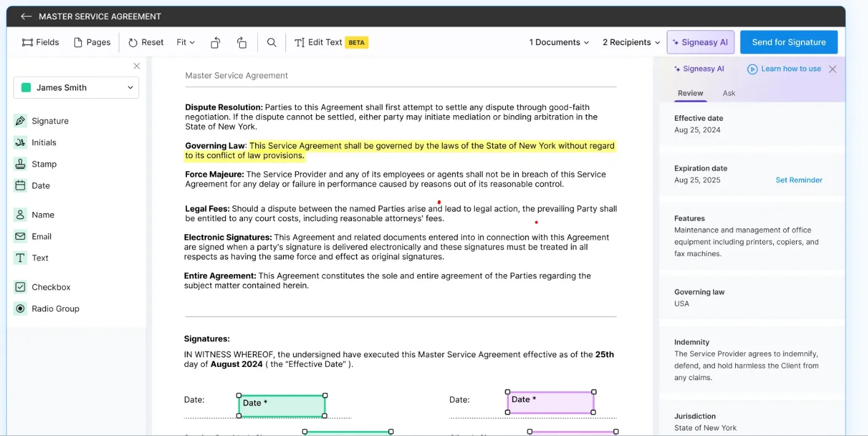Select the Checkbox field
The image size is (868, 436).
click(x=42, y=287)
